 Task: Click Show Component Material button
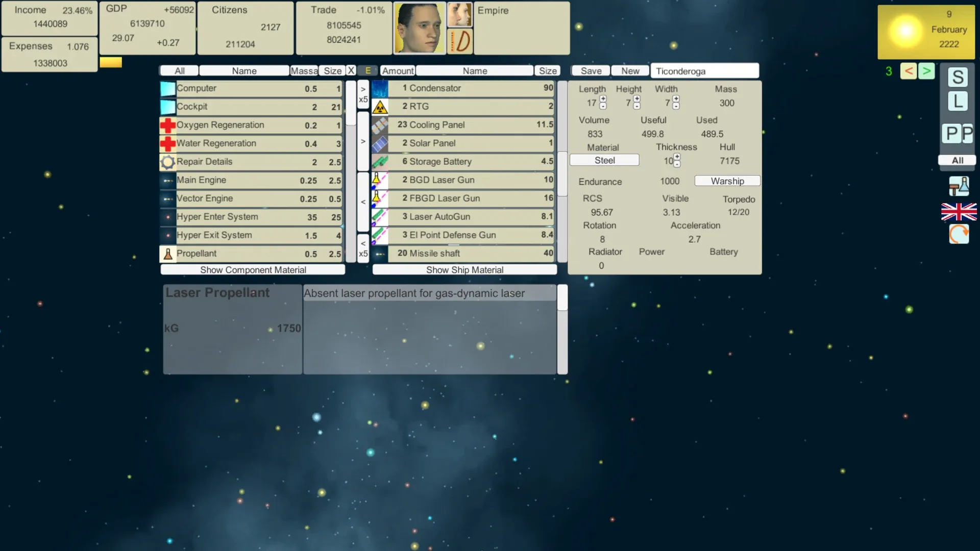(x=253, y=270)
